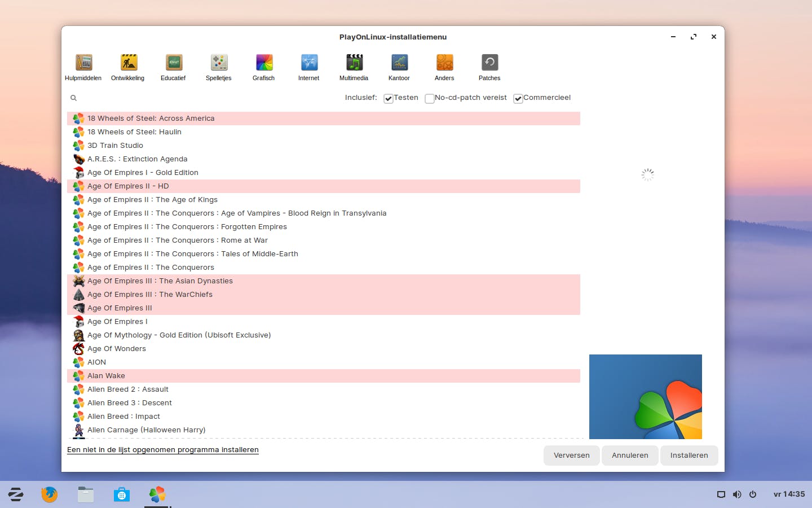
Task: Open the Spelletjes category
Action: 218,67
